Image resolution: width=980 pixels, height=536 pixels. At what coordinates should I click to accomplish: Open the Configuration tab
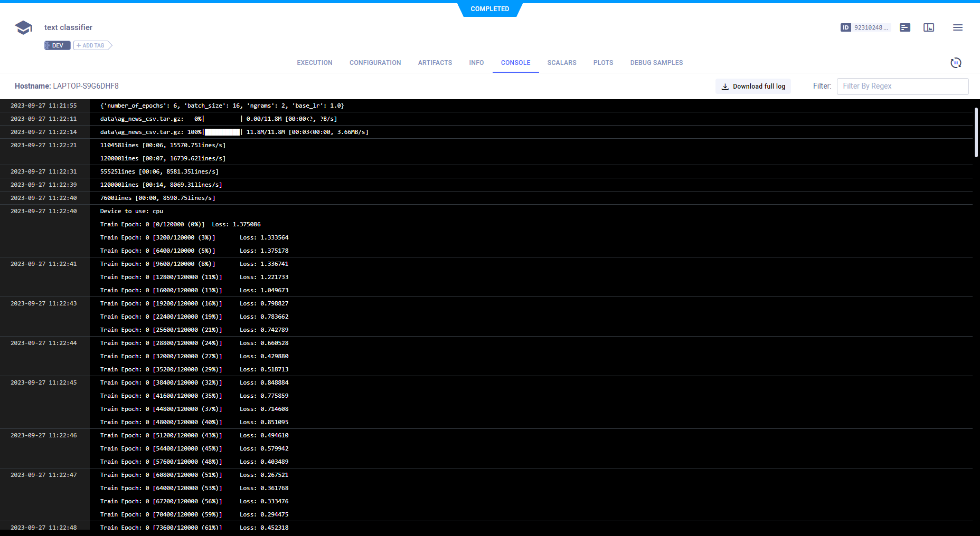point(375,63)
